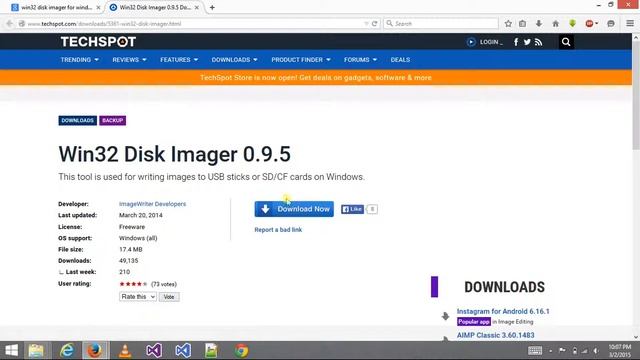
Task: Open File Explorer from taskbar
Action: click(36, 351)
